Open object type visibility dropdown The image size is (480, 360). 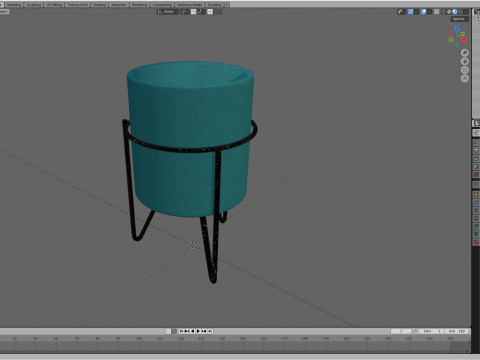[x=402, y=12]
